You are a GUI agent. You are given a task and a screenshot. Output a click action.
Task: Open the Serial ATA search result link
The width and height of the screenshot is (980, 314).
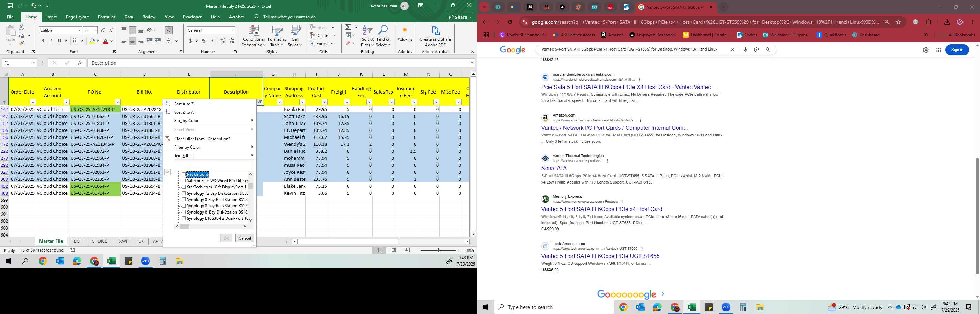(554, 169)
